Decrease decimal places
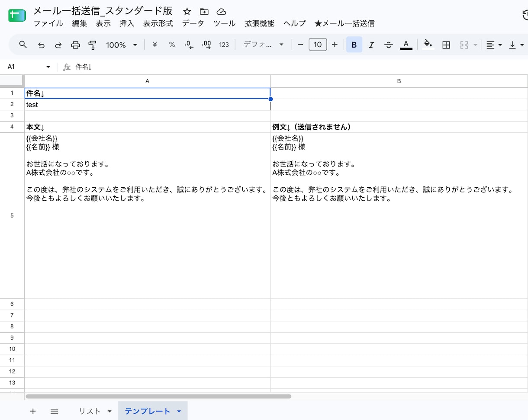 189,45
